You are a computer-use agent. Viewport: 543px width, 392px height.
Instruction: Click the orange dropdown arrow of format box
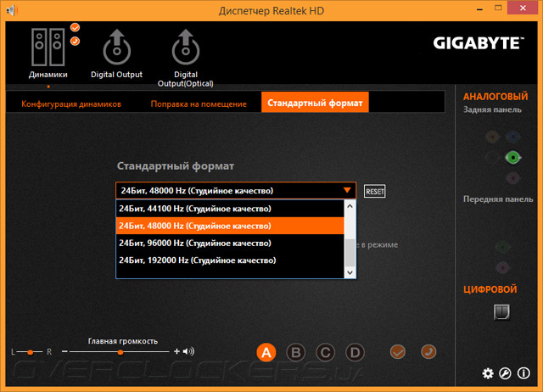(347, 190)
